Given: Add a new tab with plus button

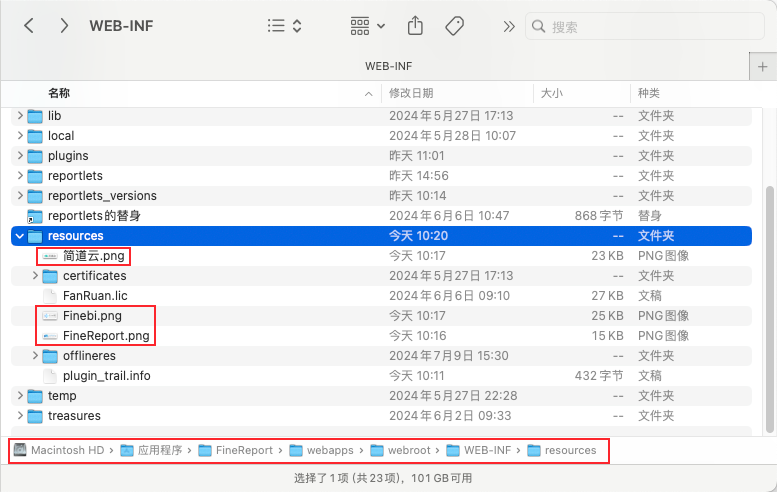Looking at the screenshot, I should [x=763, y=66].
